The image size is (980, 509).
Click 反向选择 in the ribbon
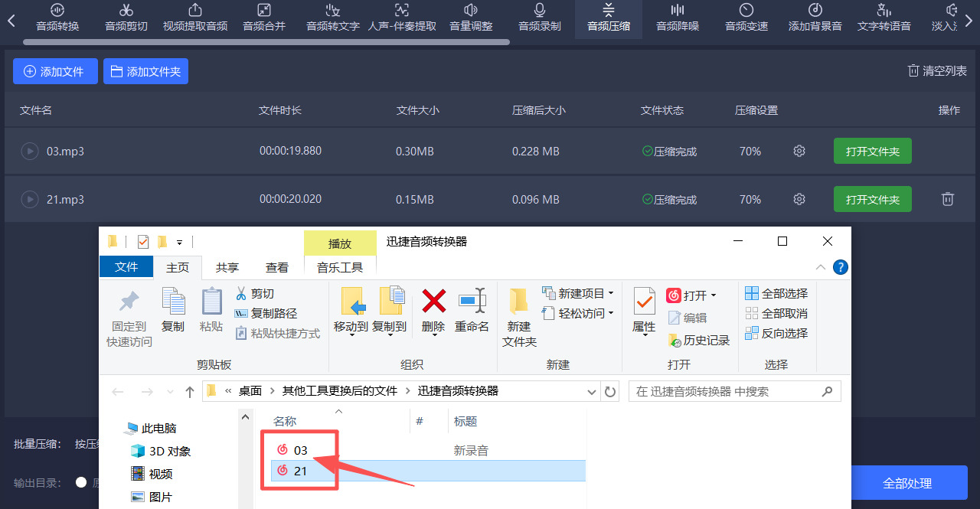pos(776,333)
